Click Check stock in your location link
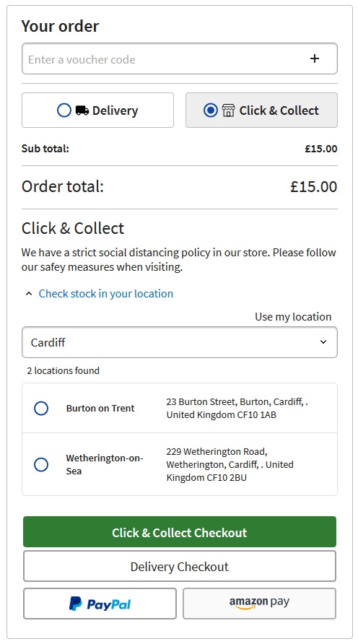 tap(106, 294)
